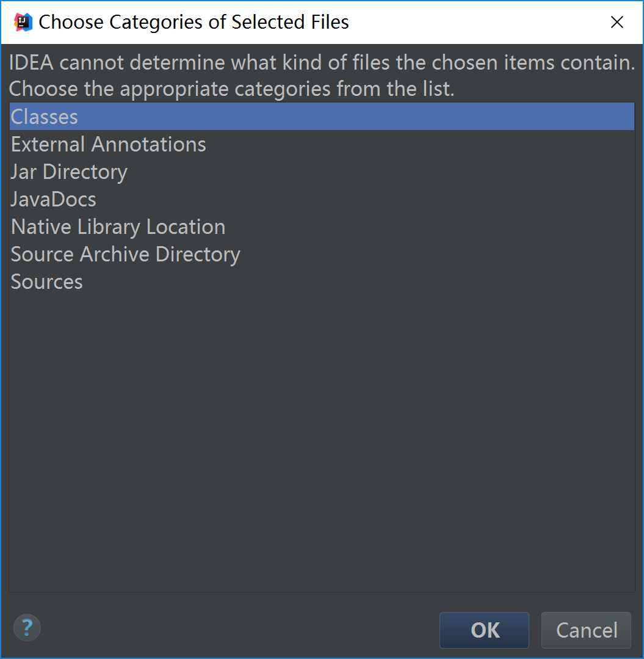The width and height of the screenshot is (644, 659).
Task: Click the IntelliJ IDEA logo in title bar
Action: [x=23, y=22]
